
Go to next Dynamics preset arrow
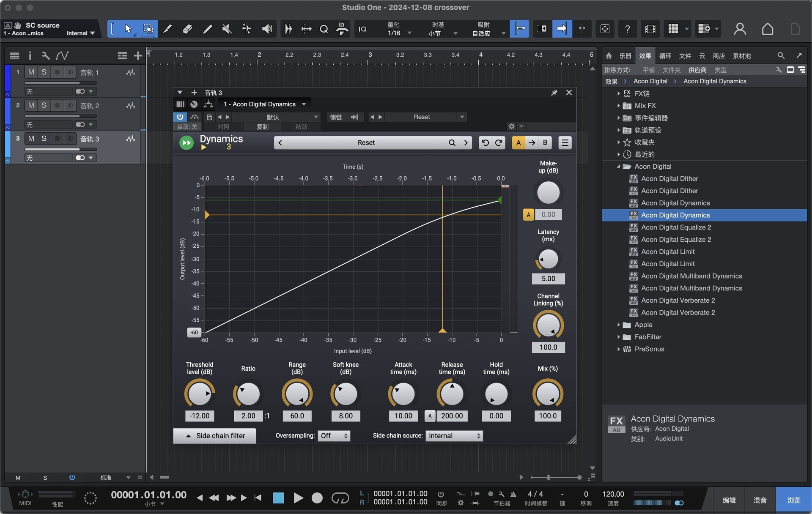coord(466,143)
